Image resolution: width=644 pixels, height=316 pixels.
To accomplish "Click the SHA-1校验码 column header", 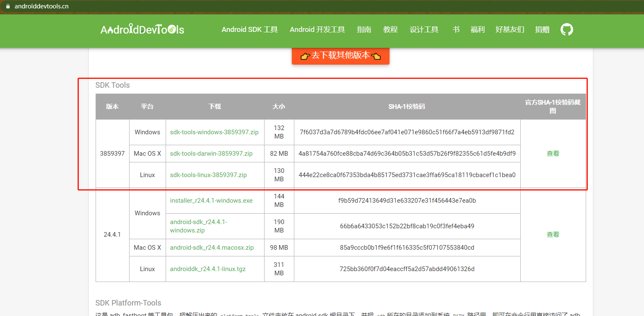I will pyautogui.click(x=407, y=107).
